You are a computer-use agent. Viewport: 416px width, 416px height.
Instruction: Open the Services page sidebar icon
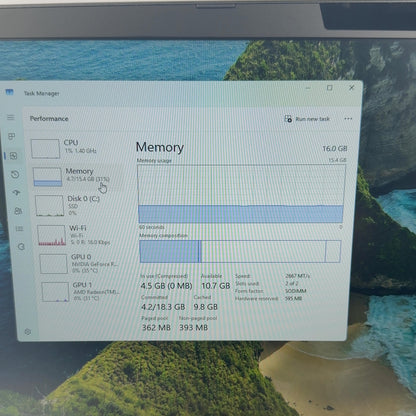coord(21,247)
